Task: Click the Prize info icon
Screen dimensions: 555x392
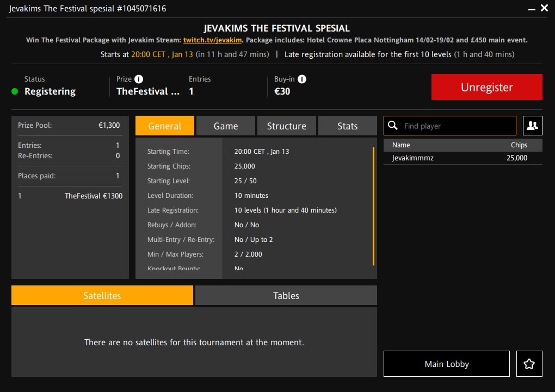Action: [139, 79]
